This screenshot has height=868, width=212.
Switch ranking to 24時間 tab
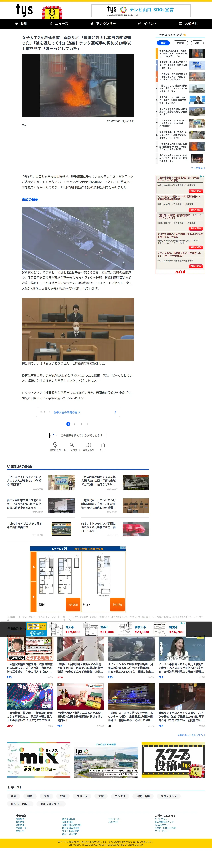(x=180, y=43)
